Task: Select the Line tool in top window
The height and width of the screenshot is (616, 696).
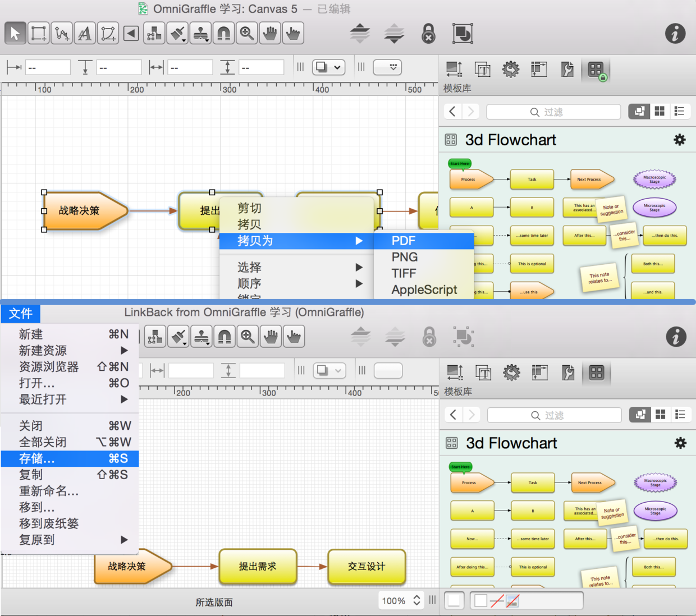Action: point(62,33)
